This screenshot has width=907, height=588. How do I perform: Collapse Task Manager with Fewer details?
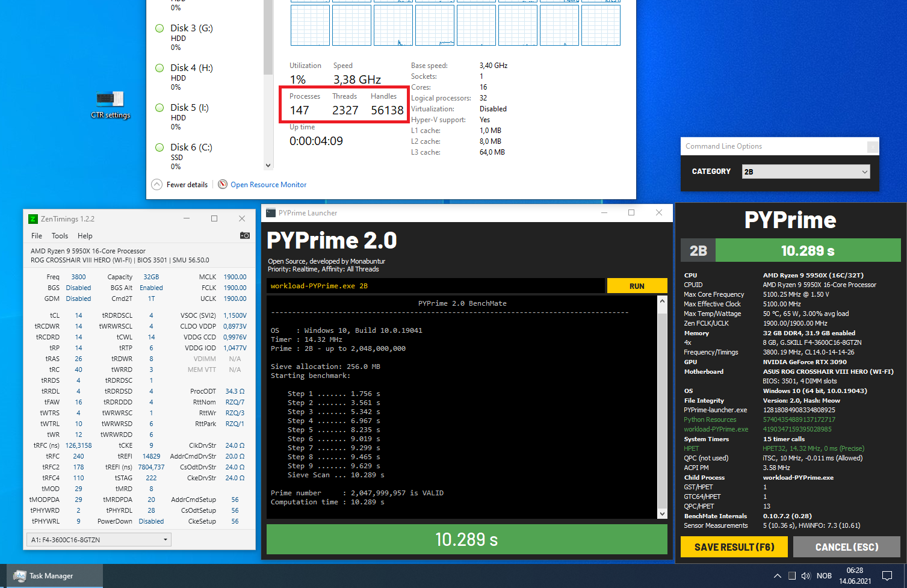(179, 184)
